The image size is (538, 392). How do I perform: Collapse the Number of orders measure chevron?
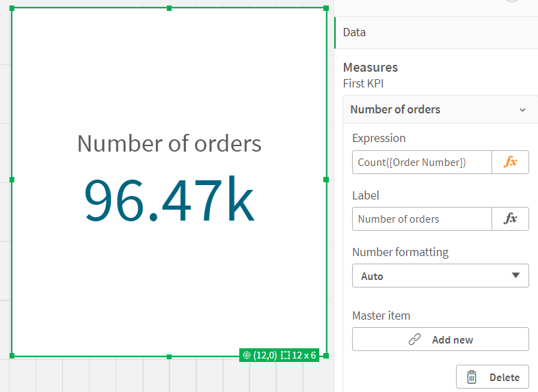point(522,110)
